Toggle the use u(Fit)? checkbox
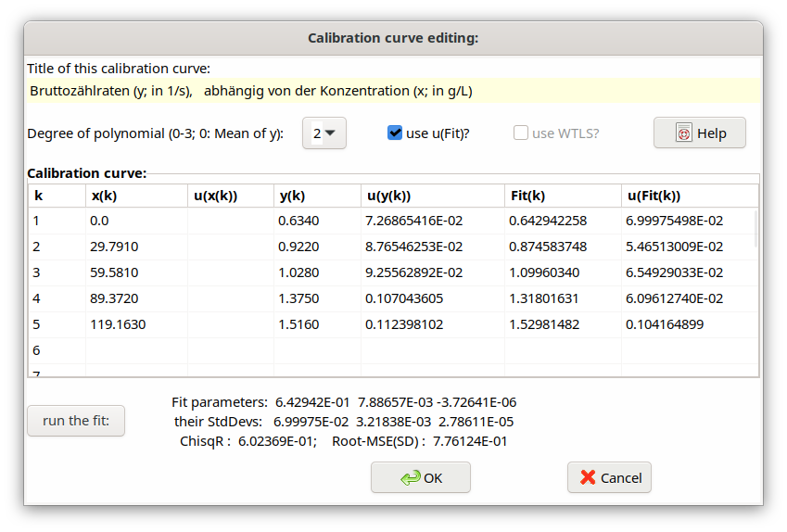The width and height of the screenshot is (787, 532). tap(395, 133)
